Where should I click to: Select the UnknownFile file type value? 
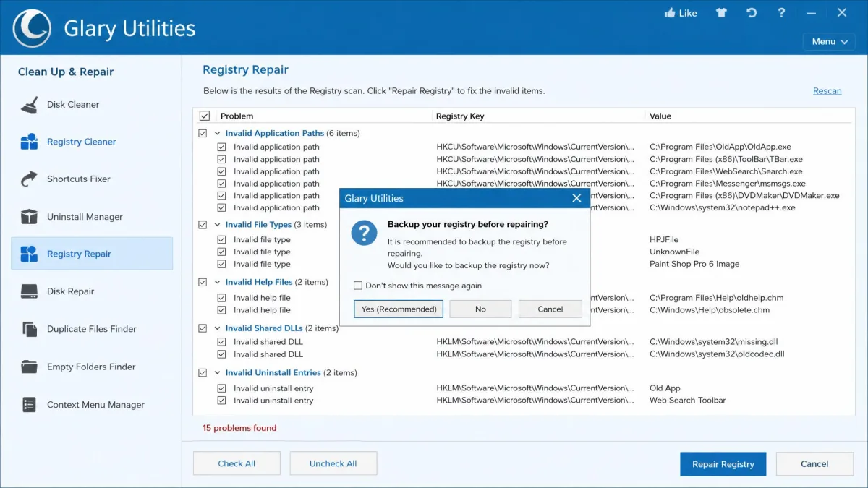point(674,252)
